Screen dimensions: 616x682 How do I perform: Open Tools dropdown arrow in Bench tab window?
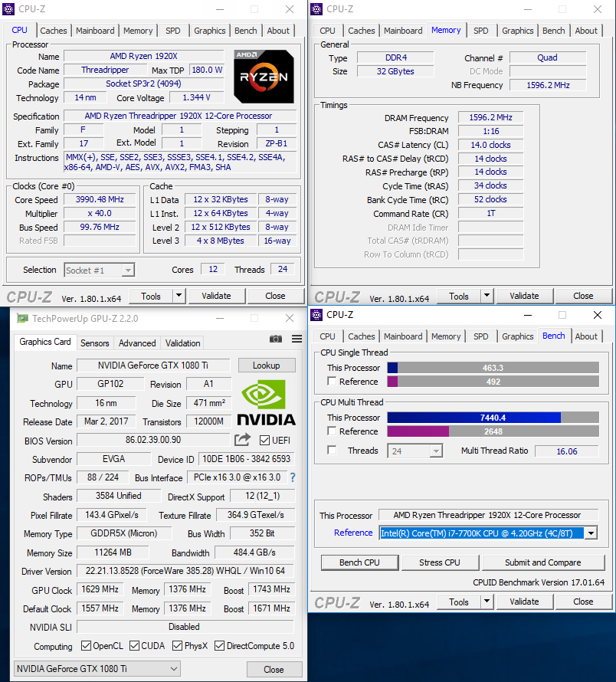pos(487,602)
